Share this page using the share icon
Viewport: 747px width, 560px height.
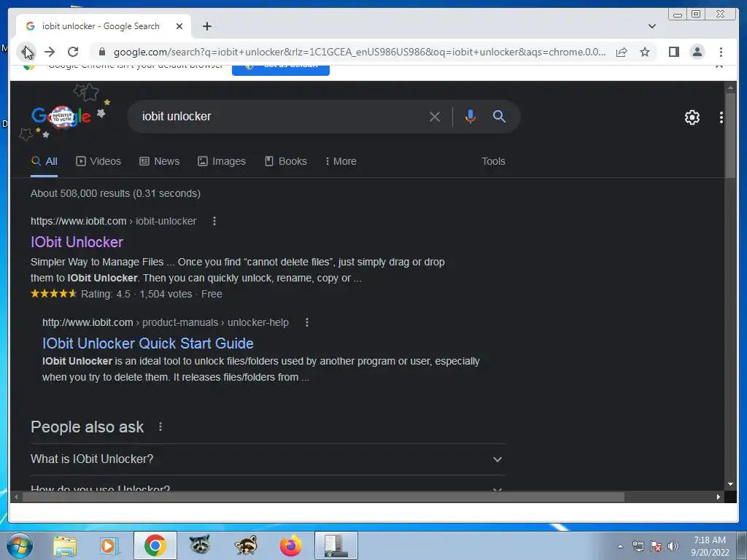click(622, 52)
